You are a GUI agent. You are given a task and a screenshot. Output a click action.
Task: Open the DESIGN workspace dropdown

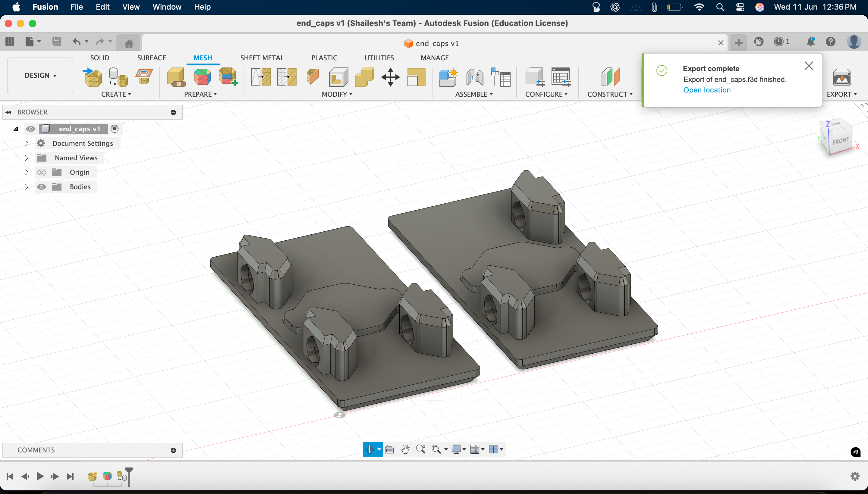[40, 75]
